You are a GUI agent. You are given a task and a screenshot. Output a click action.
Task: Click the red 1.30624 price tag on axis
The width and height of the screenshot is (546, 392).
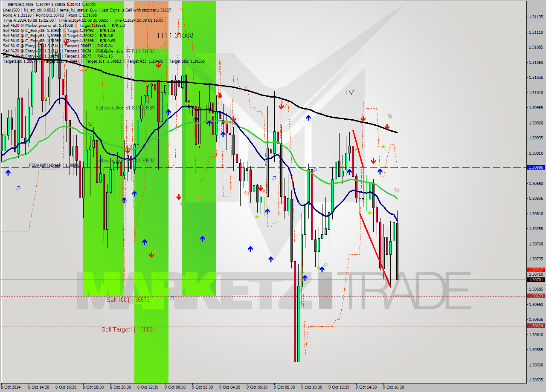coord(536,326)
